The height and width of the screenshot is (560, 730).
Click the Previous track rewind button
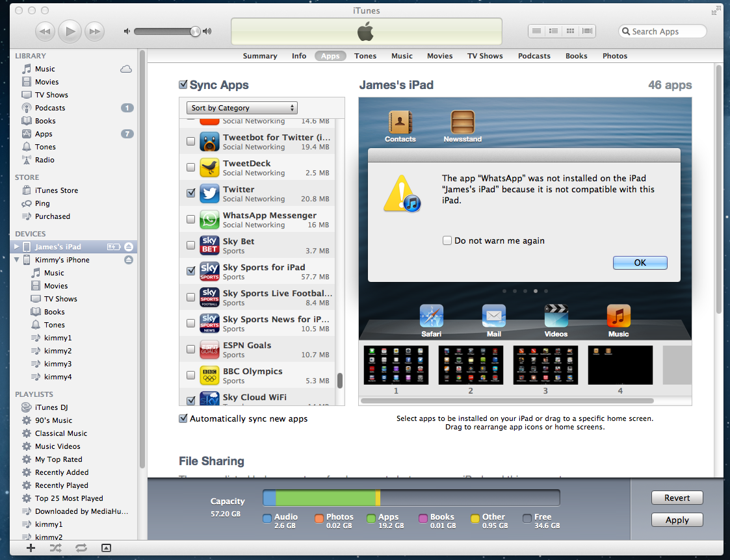pyautogui.click(x=45, y=31)
